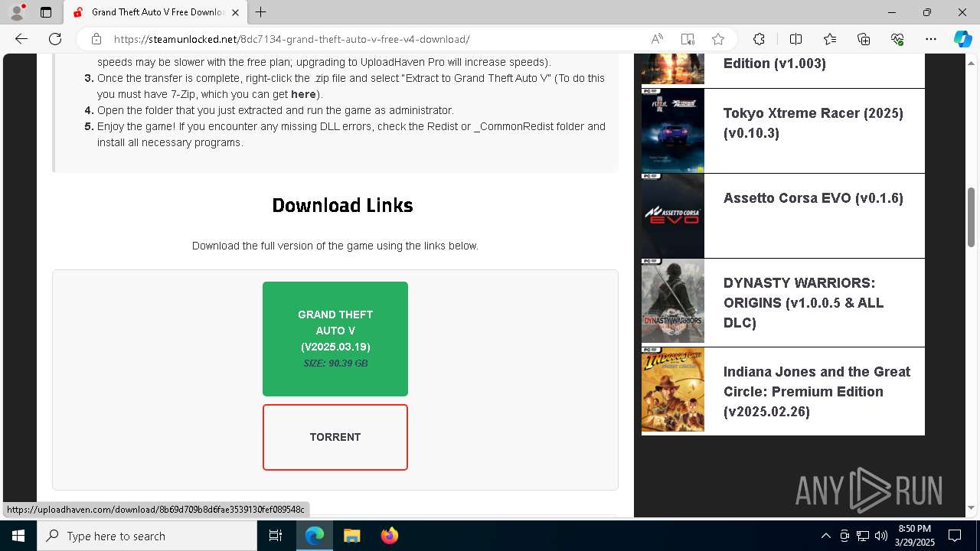Follow the 'here' 7-Zip link
This screenshot has height=551, width=980.
coord(303,94)
